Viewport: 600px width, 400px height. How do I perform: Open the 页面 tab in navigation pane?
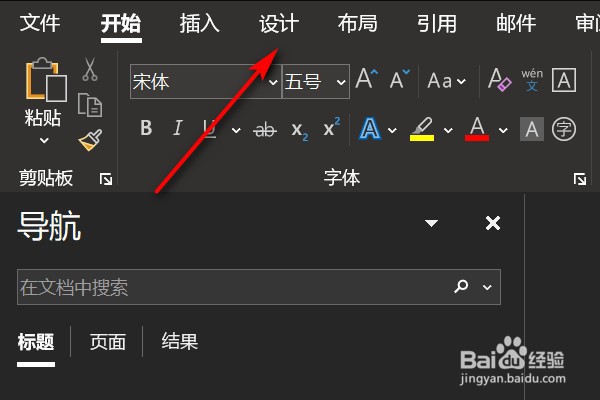108,342
